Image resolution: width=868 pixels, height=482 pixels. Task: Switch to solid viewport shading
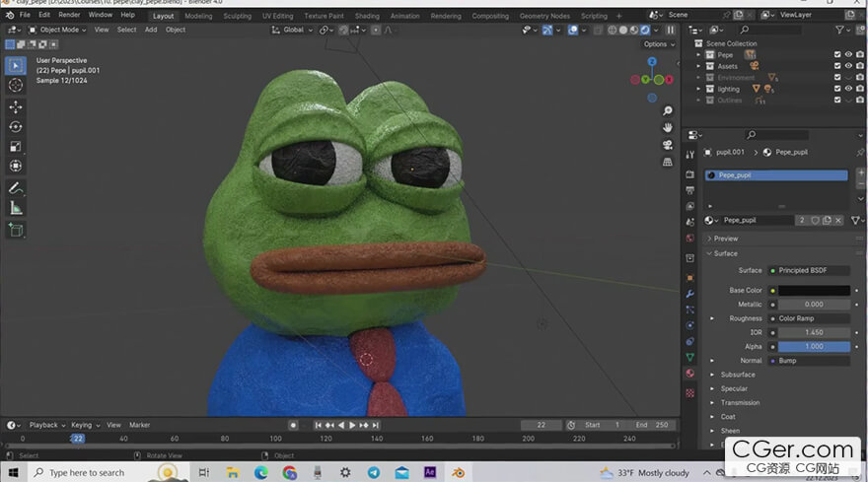(x=623, y=30)
